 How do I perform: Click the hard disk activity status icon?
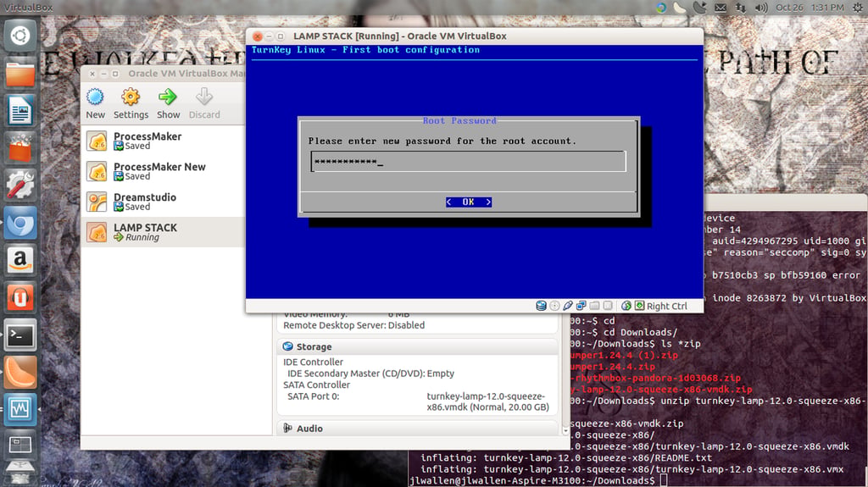click(541, 306)
